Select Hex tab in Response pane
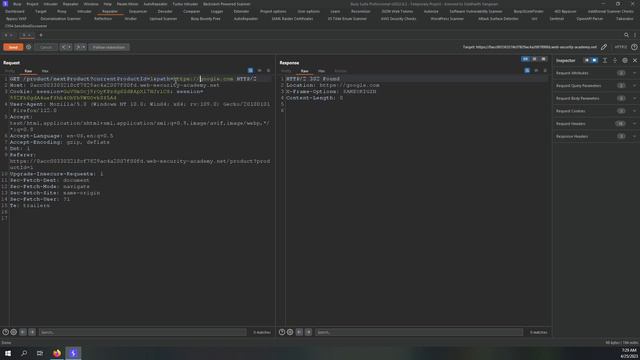This screenshot has height=360, width=640. (x=321, y=71)
